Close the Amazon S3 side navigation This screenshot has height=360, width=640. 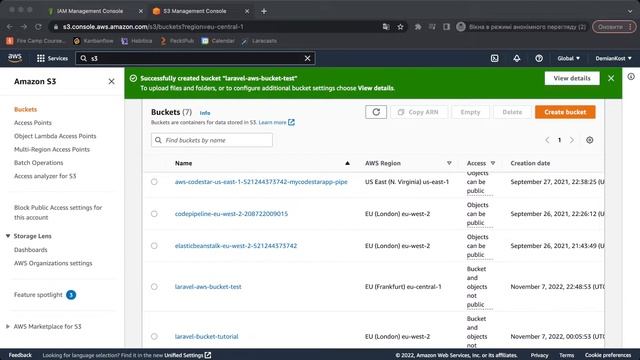tap(111, 82)
